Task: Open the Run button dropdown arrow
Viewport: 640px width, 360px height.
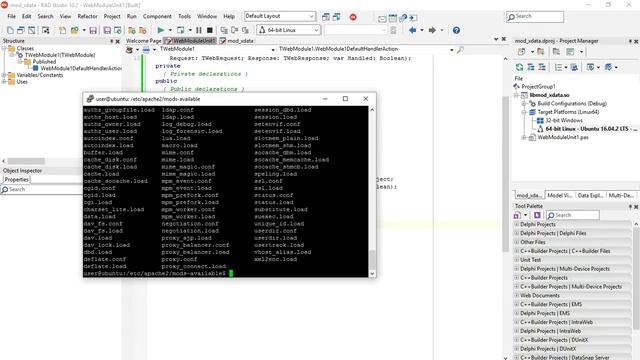Action: point(170,30)
